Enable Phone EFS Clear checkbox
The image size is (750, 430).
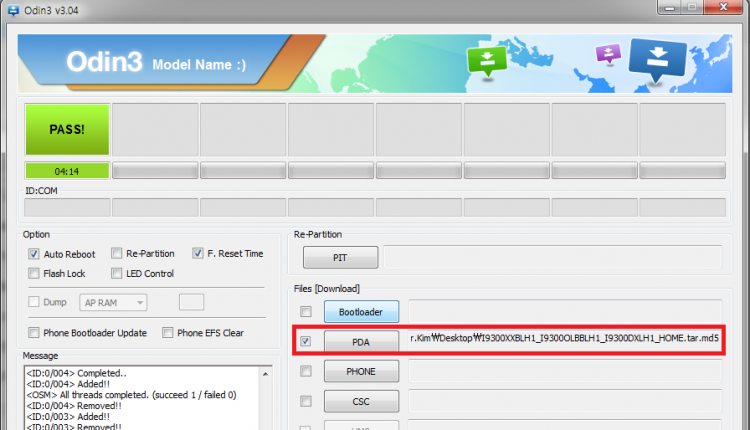(x=168, y=333)
